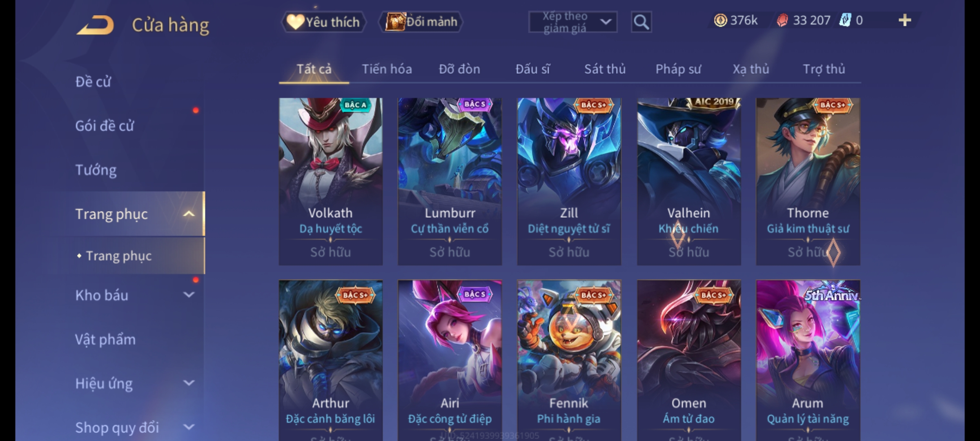Switch to the Pháp sư tab

click(x=678, y=69)
